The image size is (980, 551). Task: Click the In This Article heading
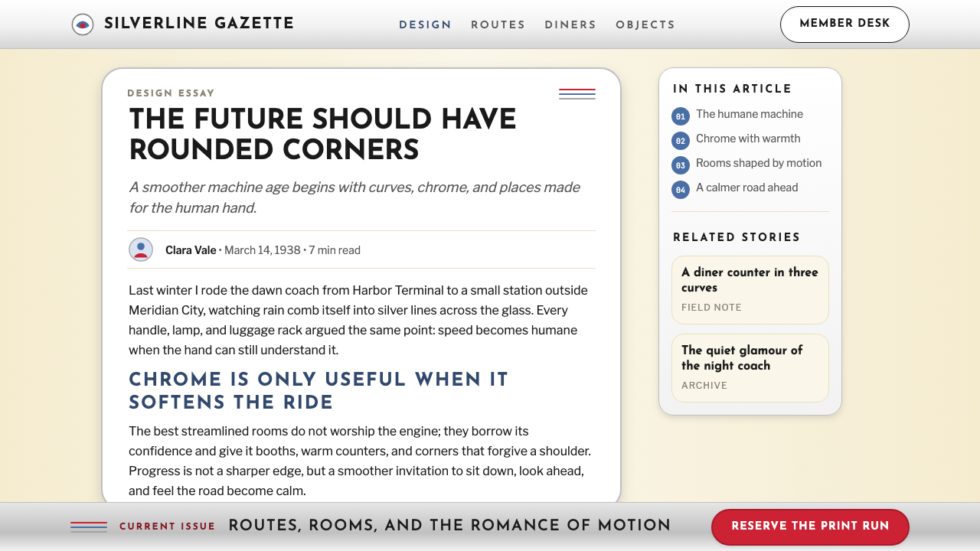point(733,89)
